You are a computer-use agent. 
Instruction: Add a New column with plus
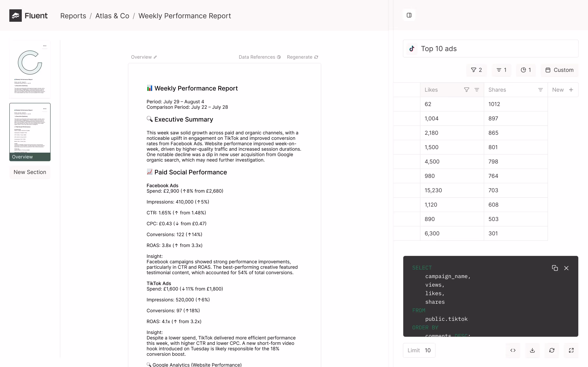coord(571,90)
